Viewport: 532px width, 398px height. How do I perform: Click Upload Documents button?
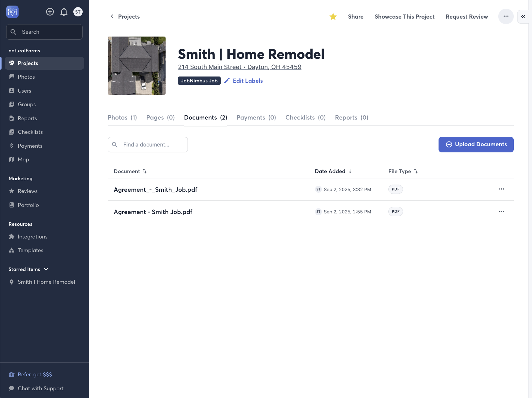(x=476, y=145)
